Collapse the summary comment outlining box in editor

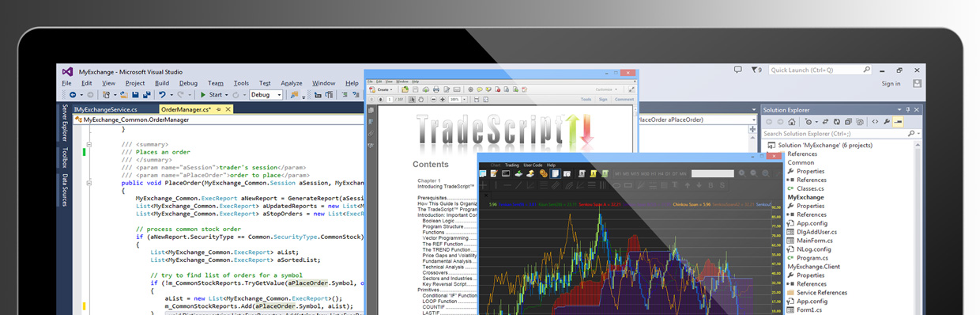[x=89, y=144]
